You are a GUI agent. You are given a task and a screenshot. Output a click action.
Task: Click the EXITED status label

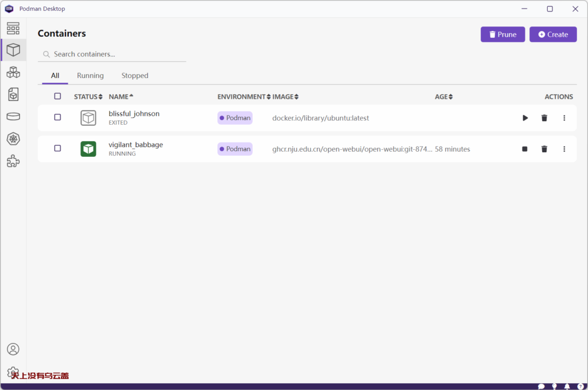[118, 122]
